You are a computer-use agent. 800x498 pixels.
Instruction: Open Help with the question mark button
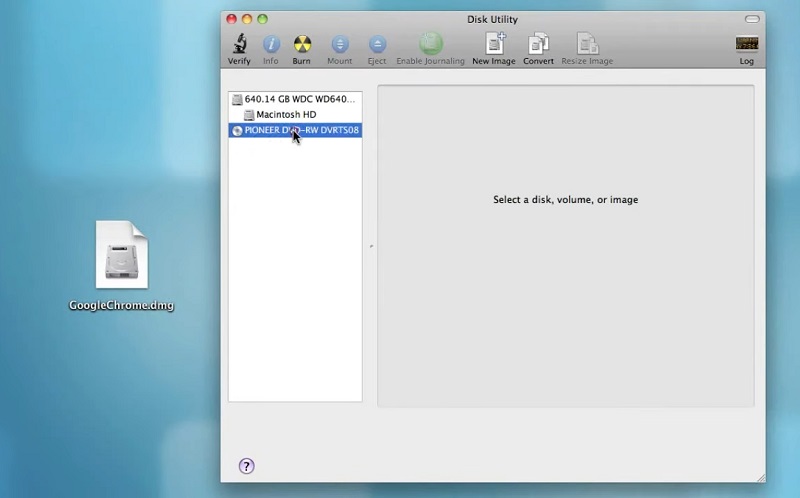(247, 466)
